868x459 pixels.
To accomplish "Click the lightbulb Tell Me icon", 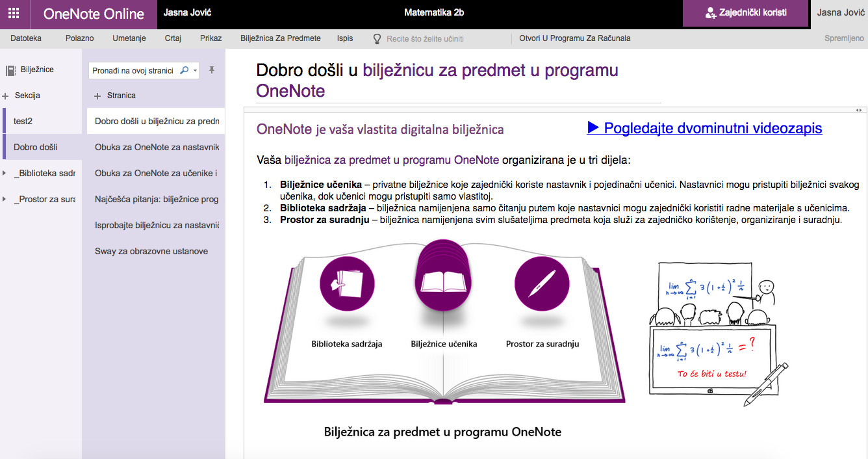I will click(x=377, y=38).
